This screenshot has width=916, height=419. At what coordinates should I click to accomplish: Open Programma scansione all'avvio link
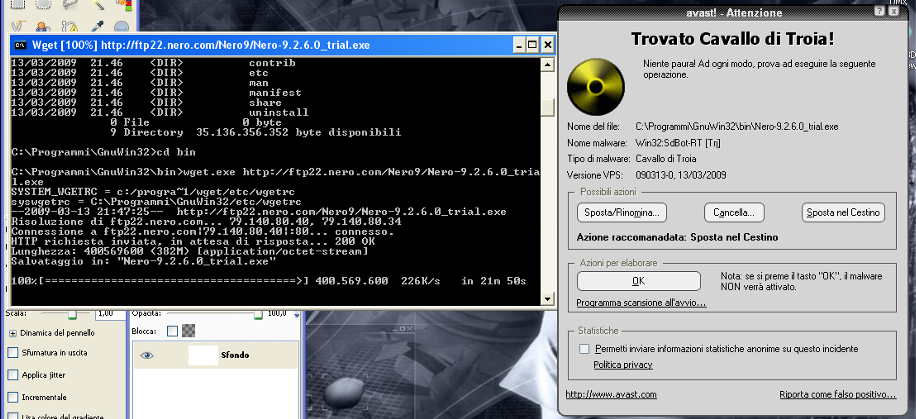click(641, 303)
